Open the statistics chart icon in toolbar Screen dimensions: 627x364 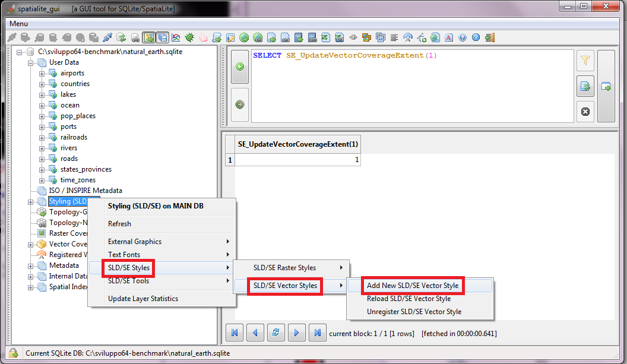click(176, 37)
